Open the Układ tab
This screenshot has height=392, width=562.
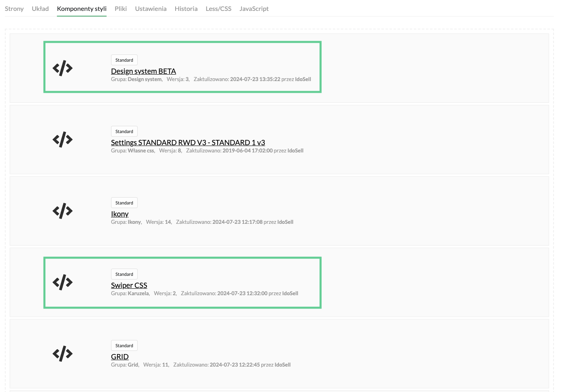(x=40, y=8)
